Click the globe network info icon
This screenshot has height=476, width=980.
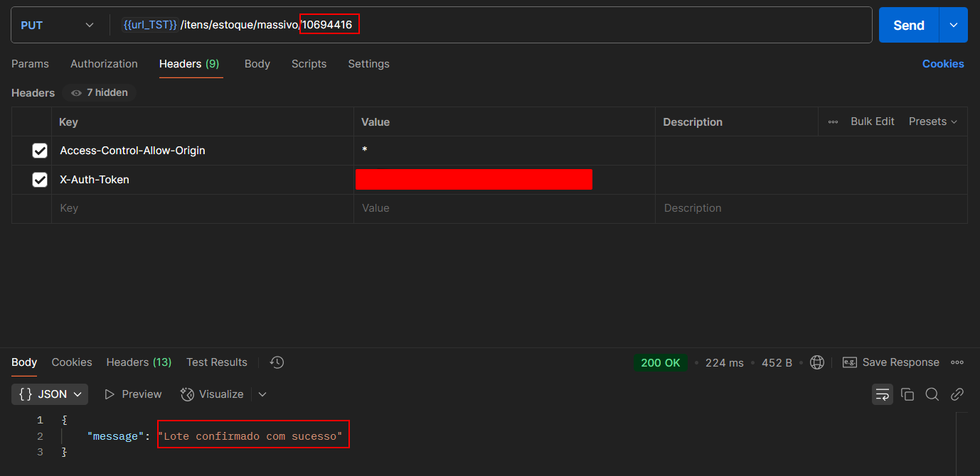click(x=817, y=362)
